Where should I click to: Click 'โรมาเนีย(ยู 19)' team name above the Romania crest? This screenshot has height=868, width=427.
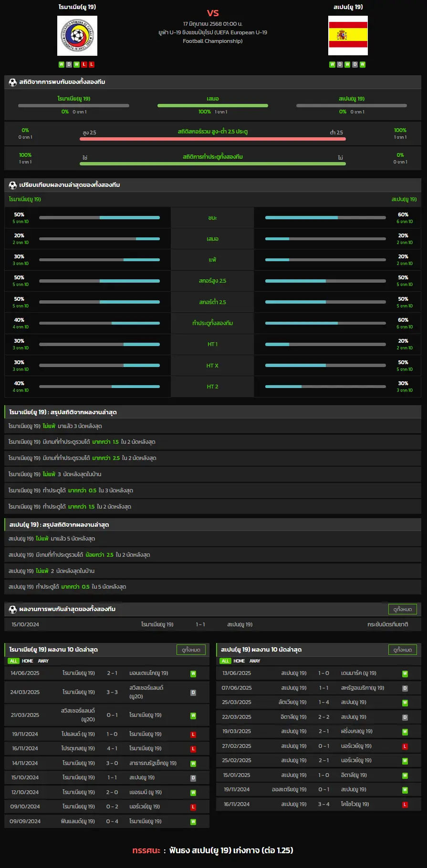pyautogui.click(x=77, y=7)
